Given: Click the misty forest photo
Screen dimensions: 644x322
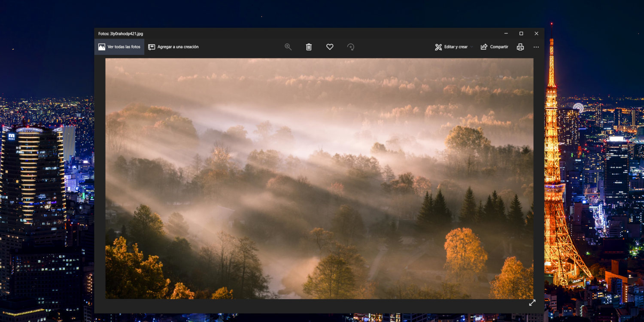Looking at the screenshot, I should pyautogui.click(x=319, y=178).
